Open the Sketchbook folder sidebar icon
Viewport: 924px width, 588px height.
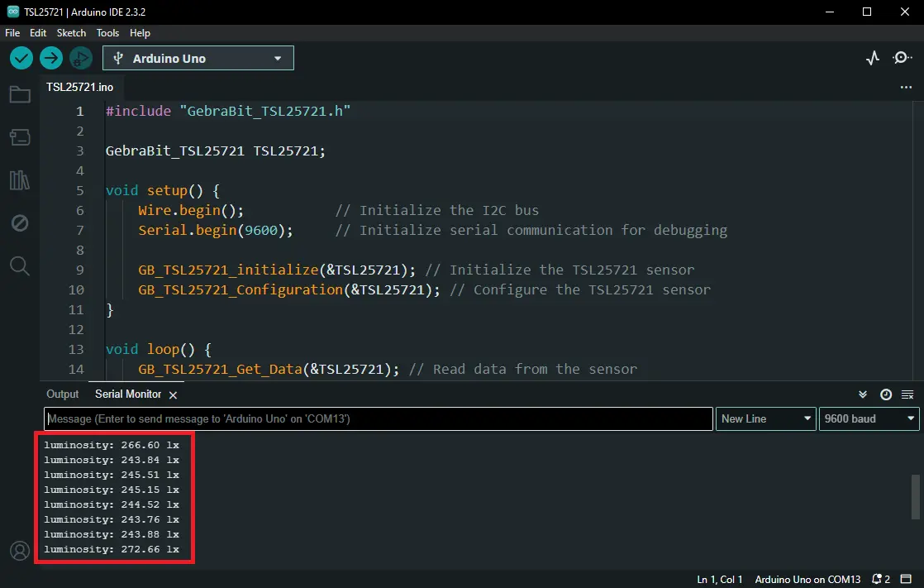pos(20,94)
